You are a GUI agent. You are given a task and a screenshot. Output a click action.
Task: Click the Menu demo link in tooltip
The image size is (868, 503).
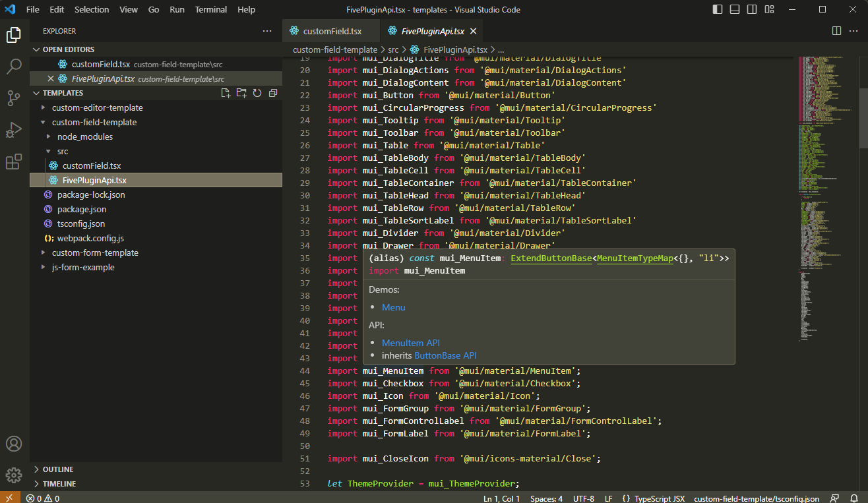[x=394, y=307]
